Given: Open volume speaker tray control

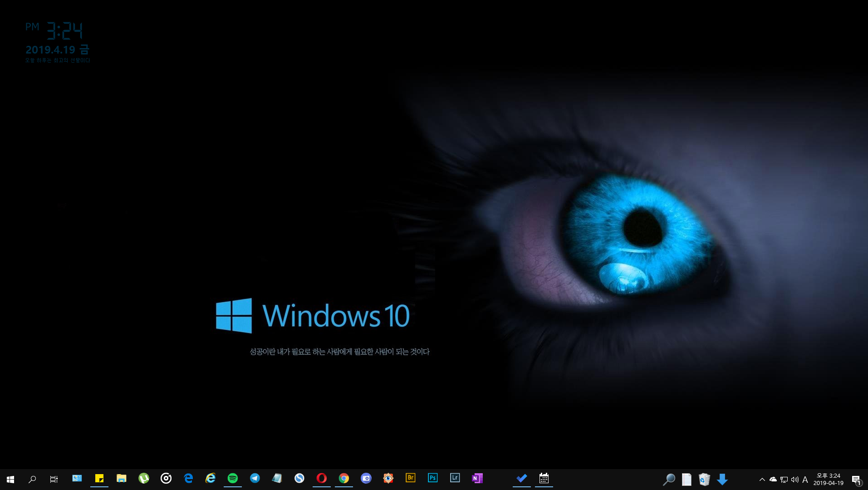Looking at the screenshot, I should pos(795,480).
